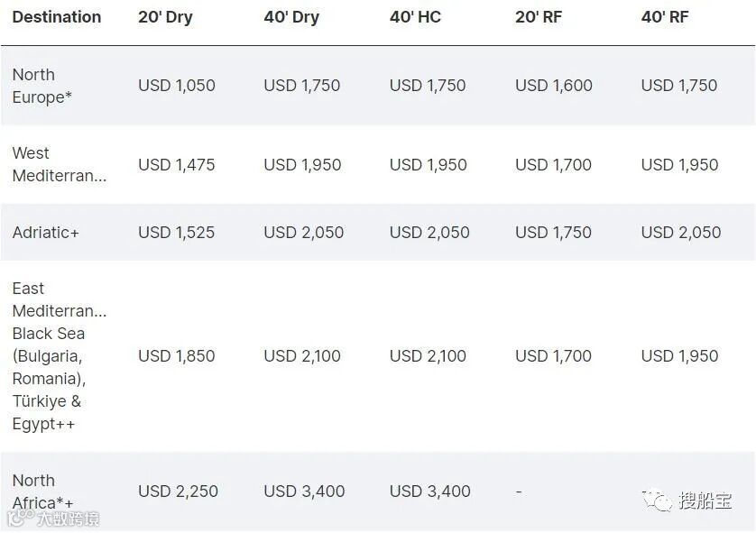Click the USD 1,050 rate for North Europe
The height and width of the screenshot is (533, 756).
click(x=177, y=86)
